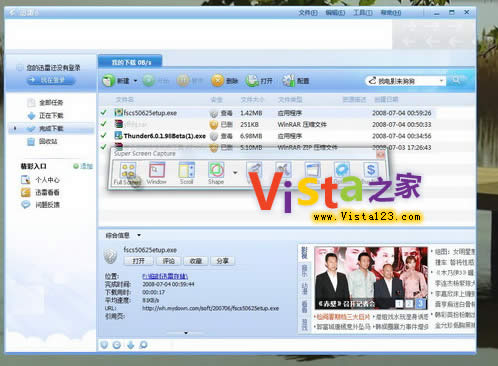Open the search box dropdown arrow
The image size is (498, 366).
click(441, 81)
